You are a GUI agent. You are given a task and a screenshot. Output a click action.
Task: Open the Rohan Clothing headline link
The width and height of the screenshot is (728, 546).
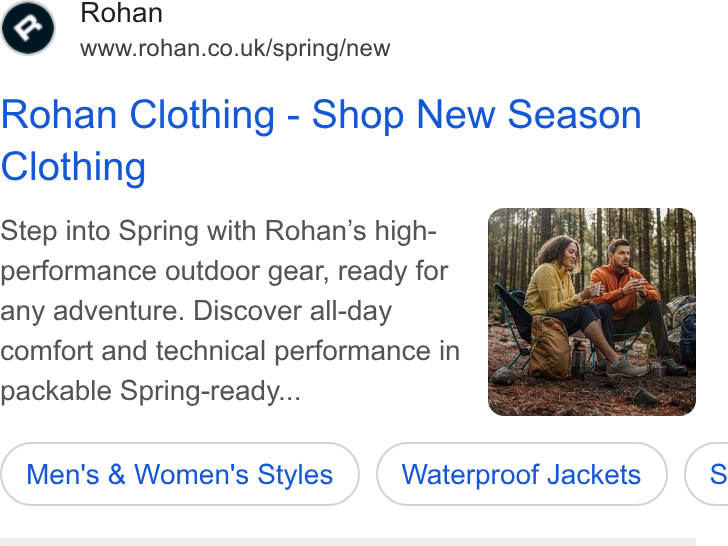pyautogui.click(x=321, y=140)
